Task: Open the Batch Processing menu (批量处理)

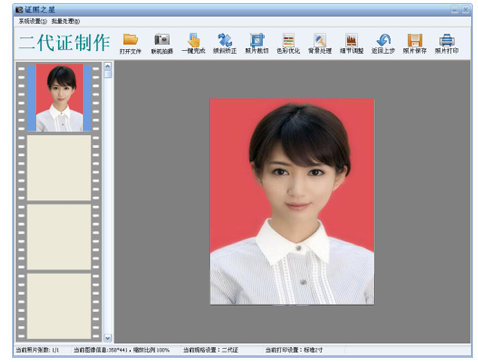Action: [66, 21]
